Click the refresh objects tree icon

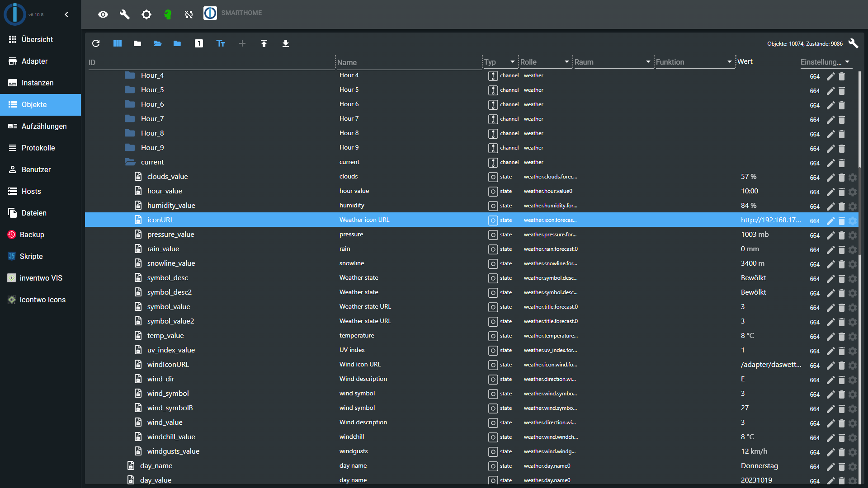point(96,43)
